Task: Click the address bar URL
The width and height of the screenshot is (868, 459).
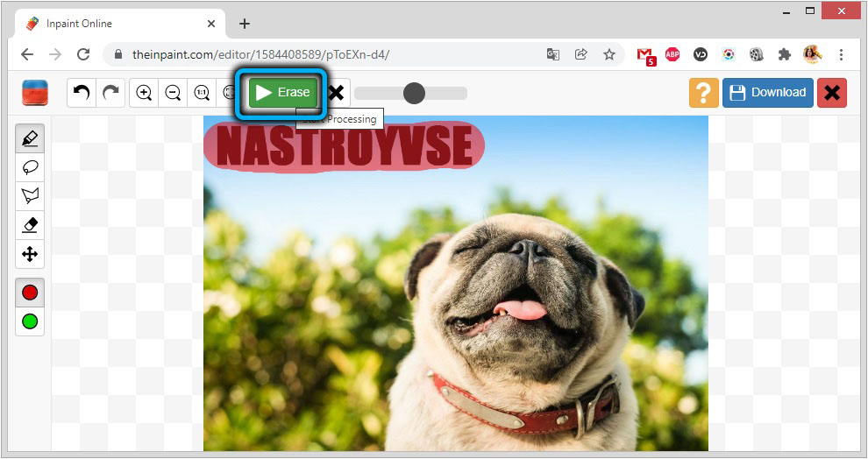Action: [x=260, y=55]
